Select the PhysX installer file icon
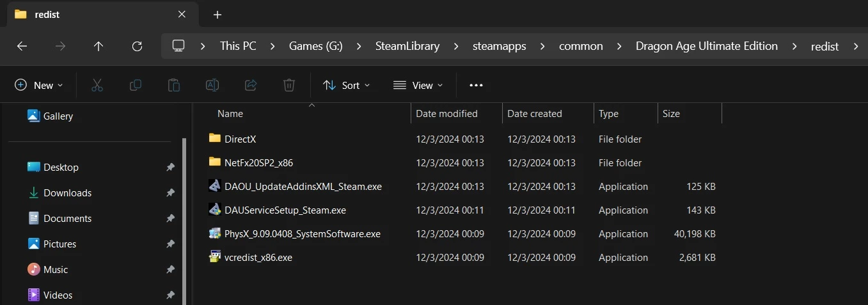Viewport: 868px width, 305px height. click(215, 233)
